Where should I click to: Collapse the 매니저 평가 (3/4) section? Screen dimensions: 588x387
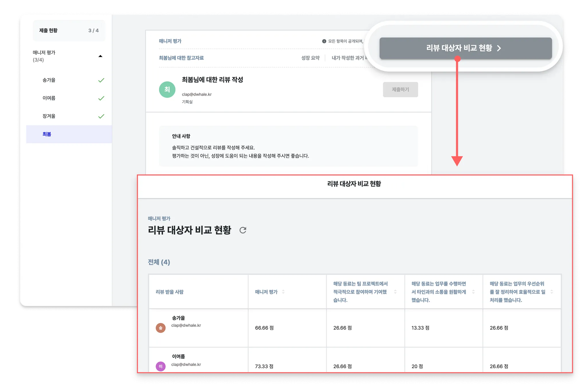100,56
